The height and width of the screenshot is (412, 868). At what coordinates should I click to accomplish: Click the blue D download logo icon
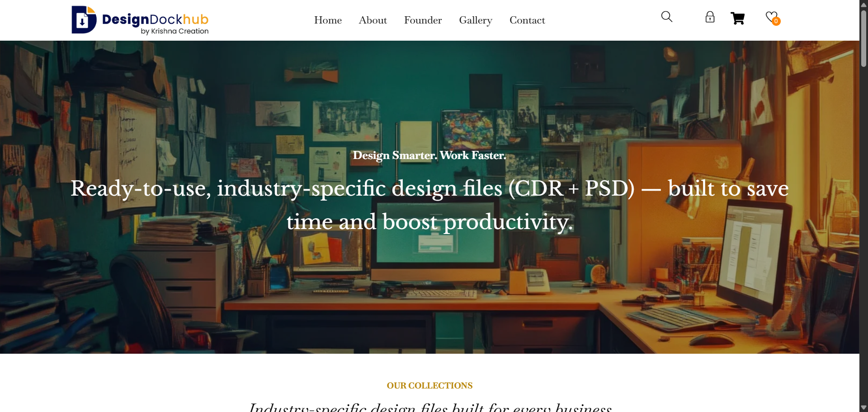[x=84, y=20]
